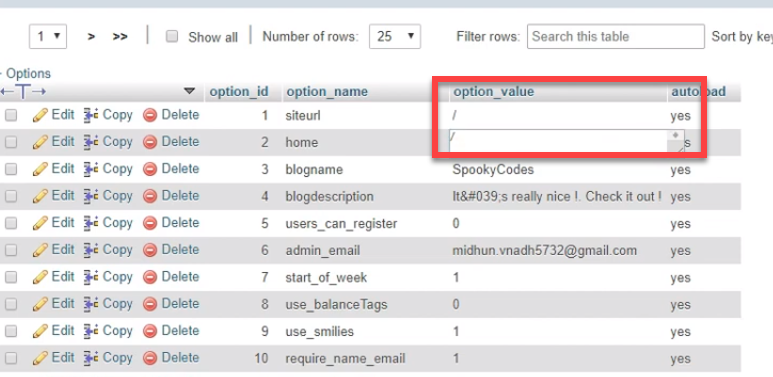Click Edit pencil icon for use_balanceTags row

(40, 304)
